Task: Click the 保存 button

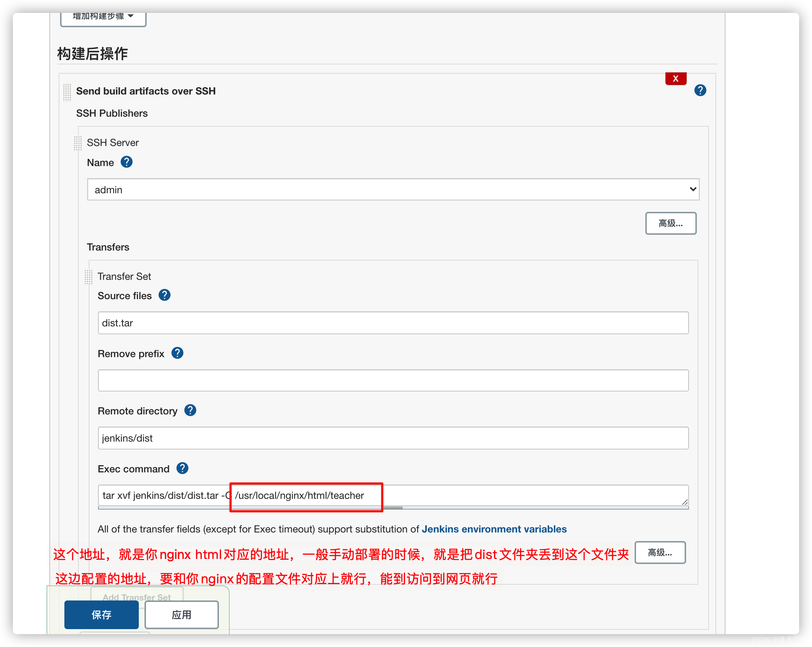Action: pyautogui.click(x=101, y=615)
